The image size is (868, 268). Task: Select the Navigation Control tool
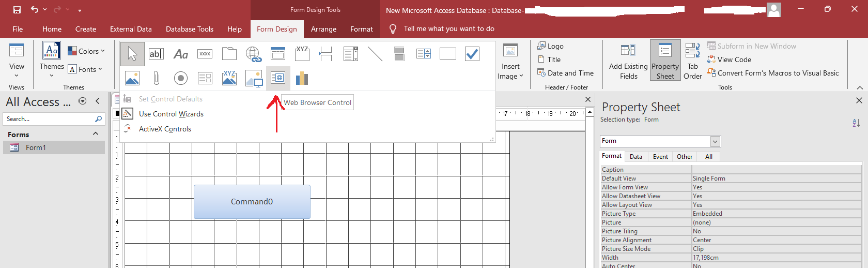click(x=278, y=54)
